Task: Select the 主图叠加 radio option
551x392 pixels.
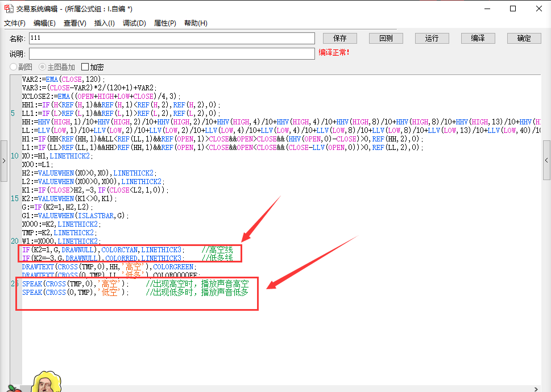Action: point(43,67)
